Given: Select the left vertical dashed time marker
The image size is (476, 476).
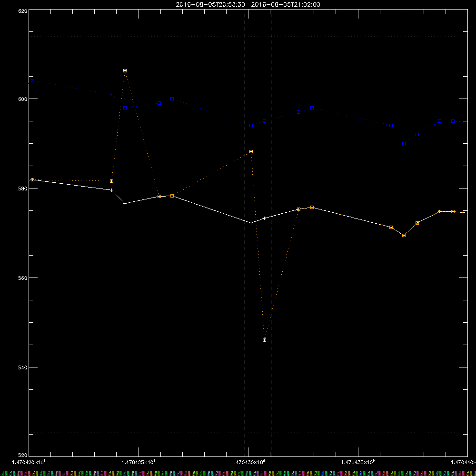Looking at the screenshot, I should (x=245, y=233).
